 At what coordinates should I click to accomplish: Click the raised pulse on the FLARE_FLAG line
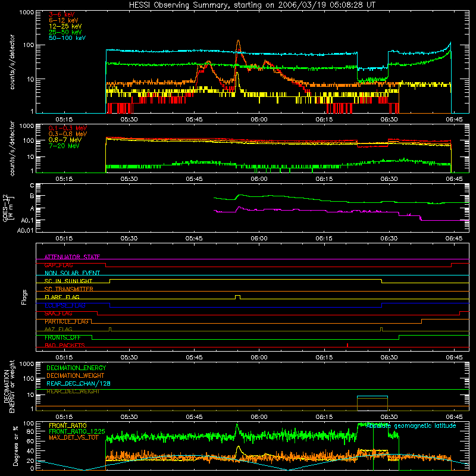[237, 296]
